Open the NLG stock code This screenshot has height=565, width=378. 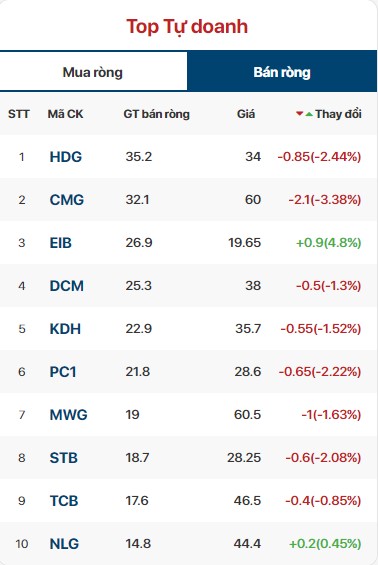click(64, 543)
